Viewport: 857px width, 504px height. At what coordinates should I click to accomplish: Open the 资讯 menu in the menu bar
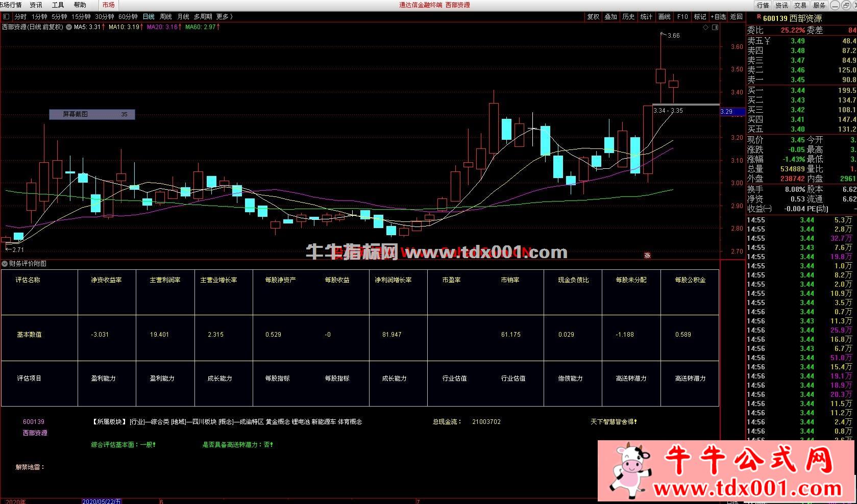tap(36, 5)
